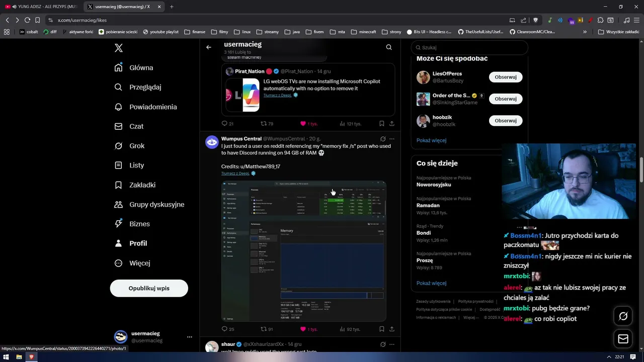Expand the Więcej menu in sidebar
The height and width of the screenshot is (362, 644).
click(133, 263)
